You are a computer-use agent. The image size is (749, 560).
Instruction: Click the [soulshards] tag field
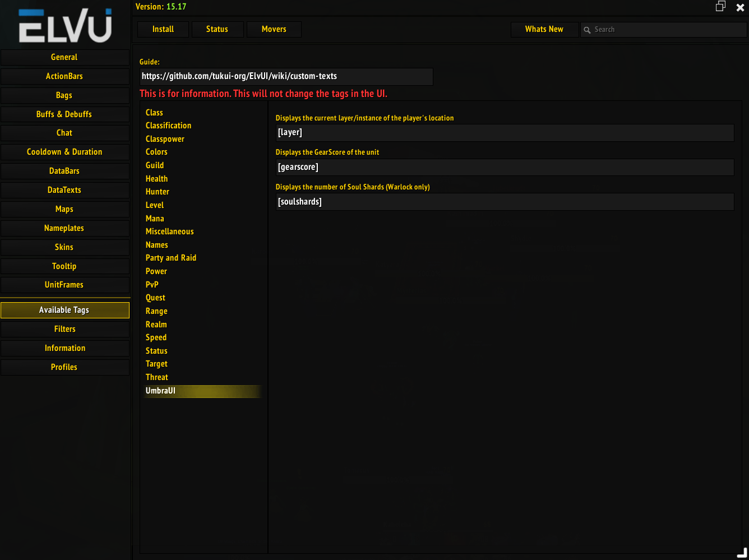pyautogui.click(x=505, y=202)
